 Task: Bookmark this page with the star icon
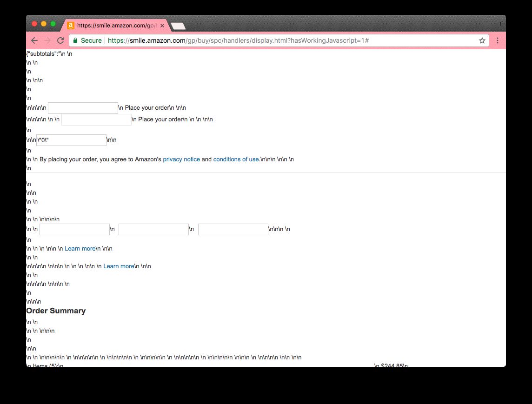[x=482, y=40]
